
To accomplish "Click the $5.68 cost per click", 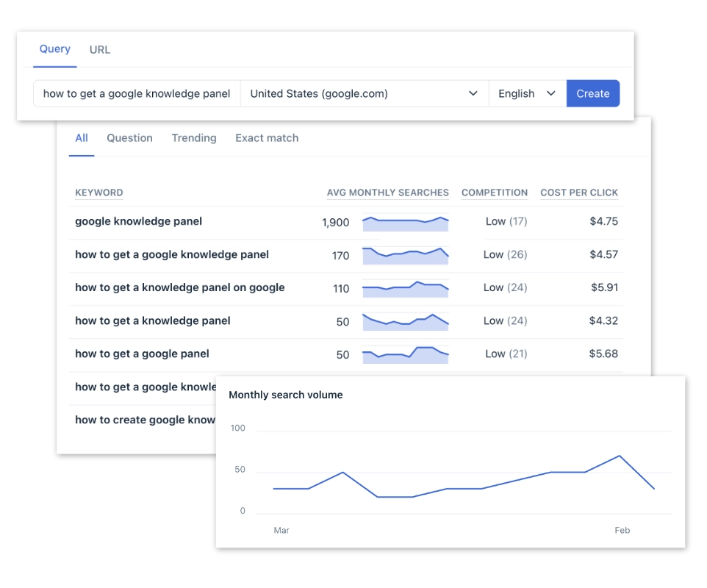I will coord(603,354).
